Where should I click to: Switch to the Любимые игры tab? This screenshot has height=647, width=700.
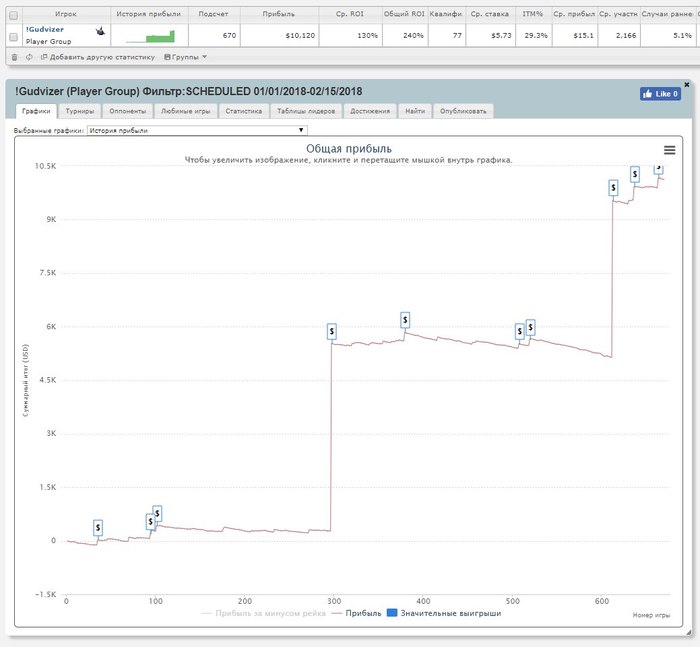[x=186, y=111]
